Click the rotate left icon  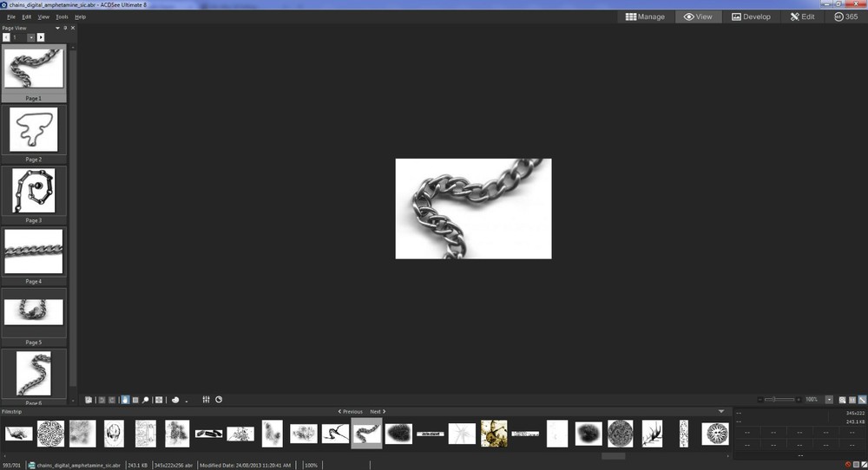102,400
